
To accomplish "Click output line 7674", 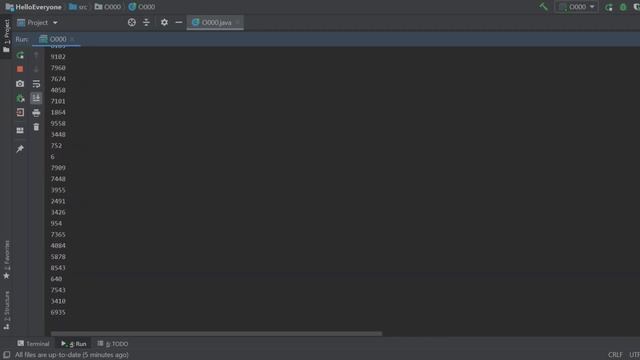I will click(58, 79).
